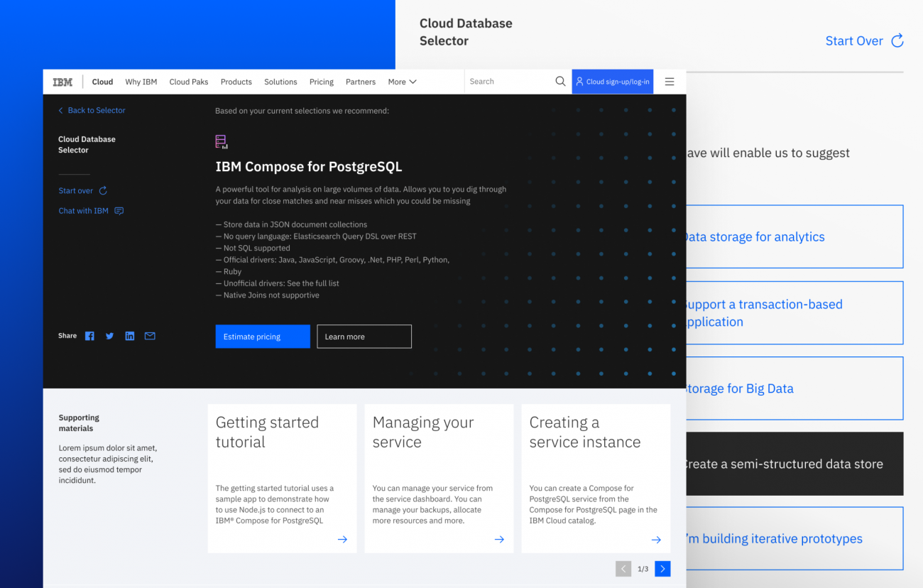The image size is (923, 588).
Task: Share via Twitter icon
Action: click(x=109, y=336)
